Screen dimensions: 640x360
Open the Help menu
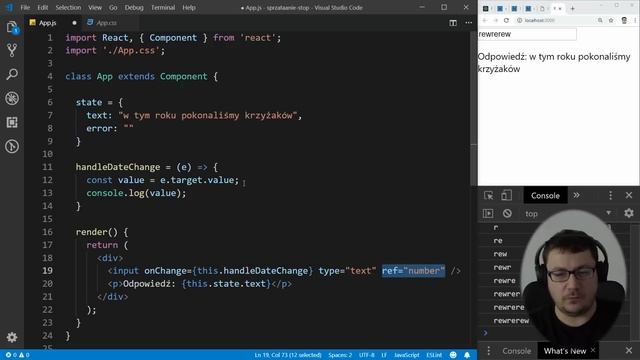189,7
